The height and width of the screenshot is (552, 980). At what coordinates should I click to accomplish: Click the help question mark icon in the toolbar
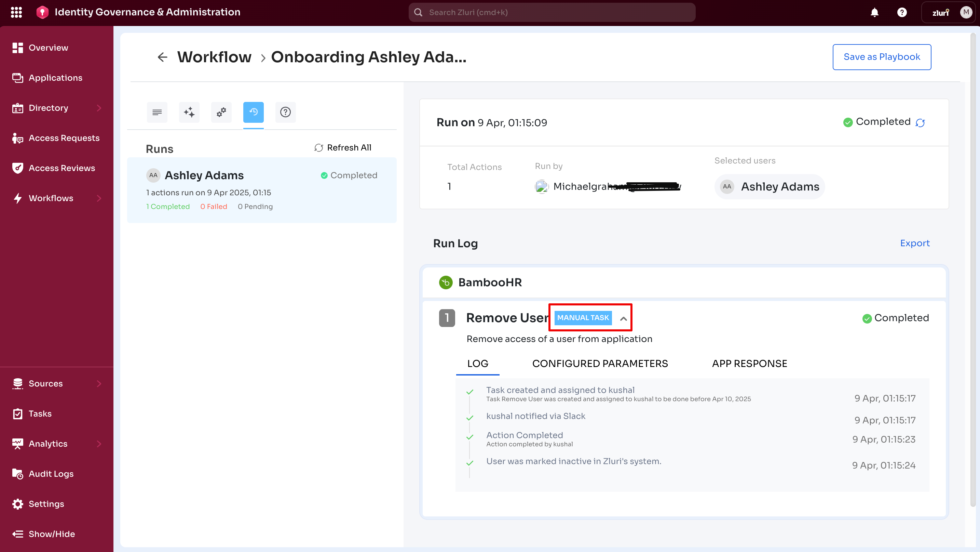tap(285, 112)
